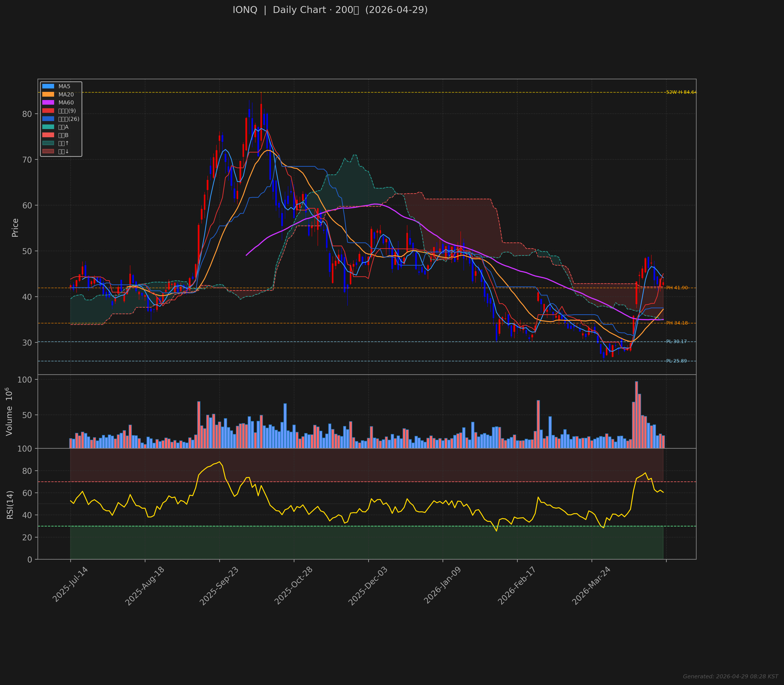The width and height of the screenshot is (784, 685).
Task: Click the 52W H 84.64 level label
Action: (681, 92)
